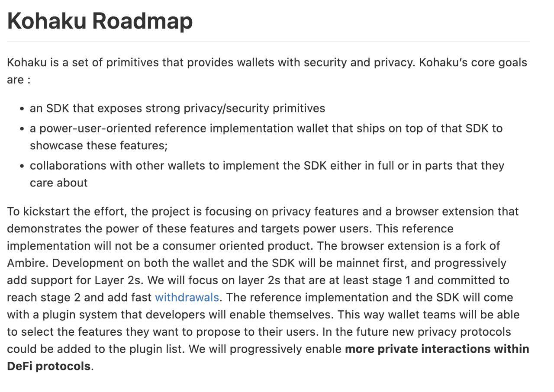The height and width of the screenshot is (392, 554).
Task: Click the phrase "browser extension that" in paragraph
Action: pos(456,212)
